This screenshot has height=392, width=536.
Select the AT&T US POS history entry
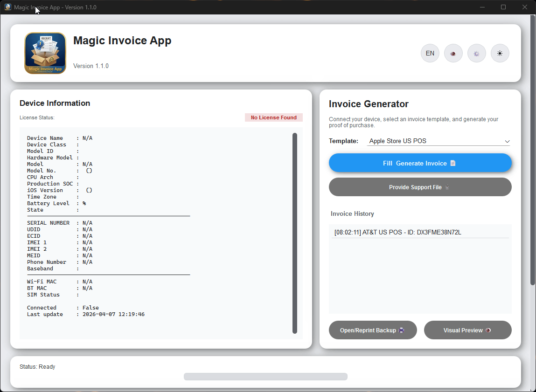[x=420, y=232]
